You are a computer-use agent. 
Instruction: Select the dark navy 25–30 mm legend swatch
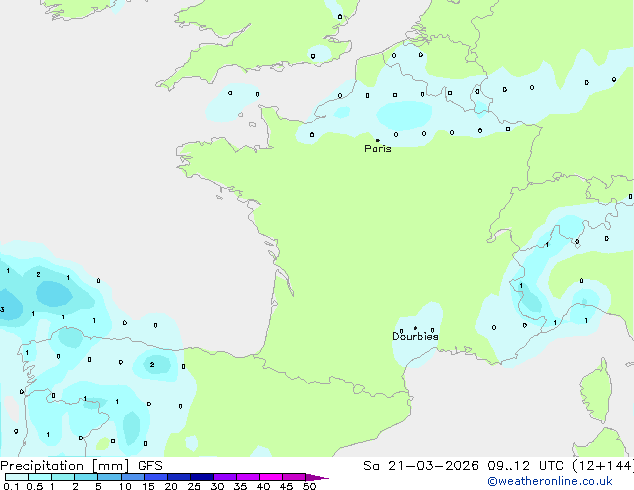[x=202, y=477]
